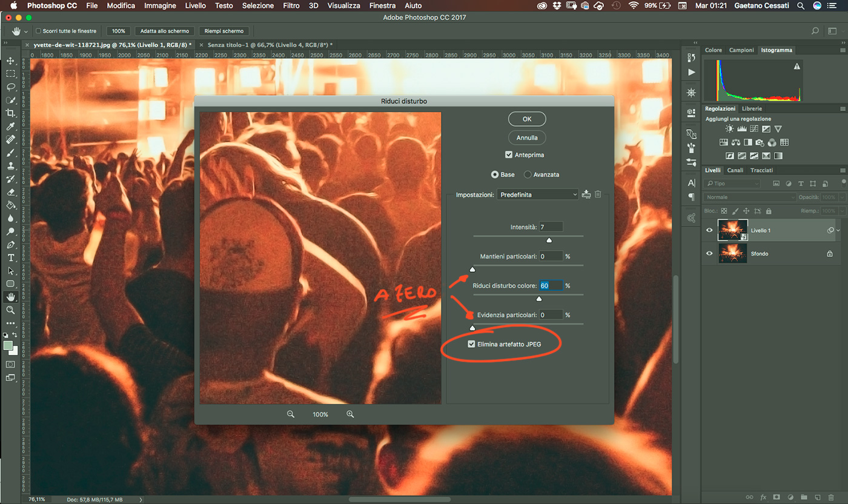Click the Annulla button
The height and width of the screenshot is (504, 848).
527,138
